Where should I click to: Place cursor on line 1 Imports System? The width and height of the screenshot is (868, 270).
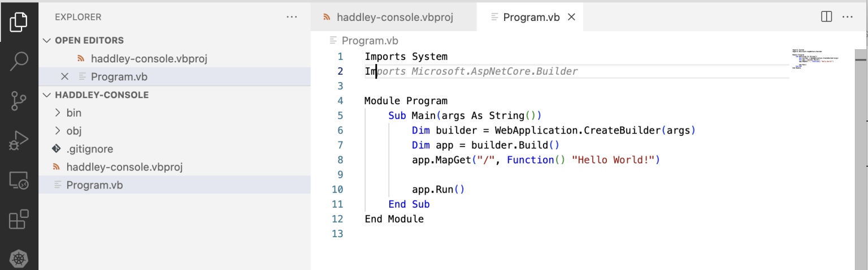406,57
